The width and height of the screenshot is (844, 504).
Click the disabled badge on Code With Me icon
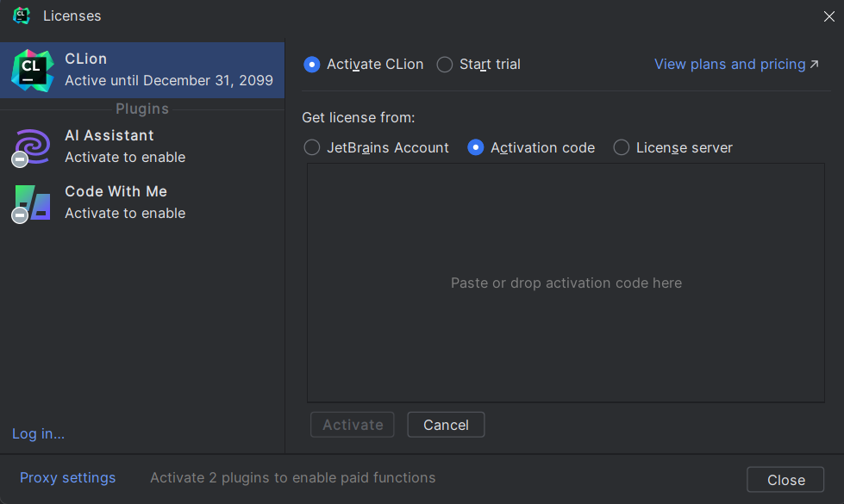[20, 215]
